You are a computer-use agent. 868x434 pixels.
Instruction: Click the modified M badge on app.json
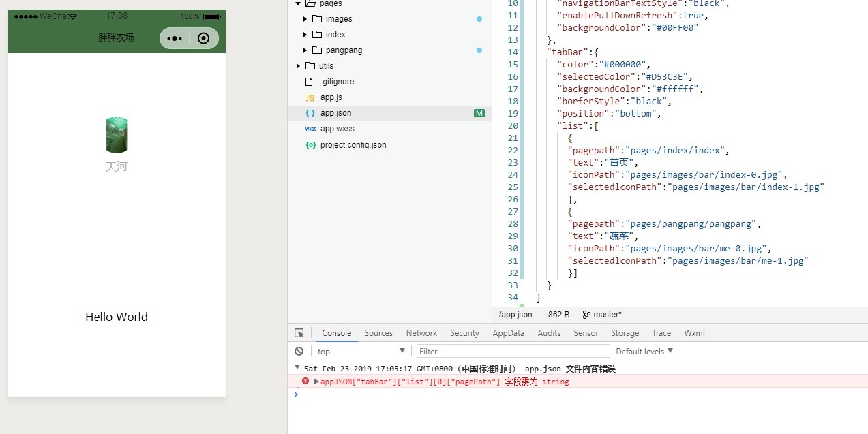pos(479,113)
